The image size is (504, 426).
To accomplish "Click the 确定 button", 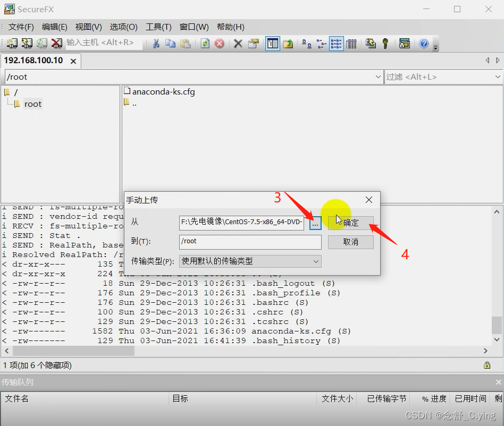I will (x=351, y=223).
